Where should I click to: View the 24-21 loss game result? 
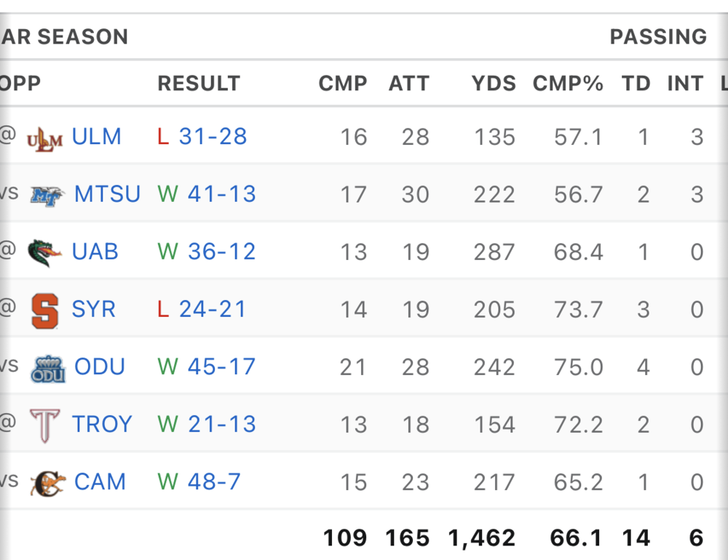[213, 309]
